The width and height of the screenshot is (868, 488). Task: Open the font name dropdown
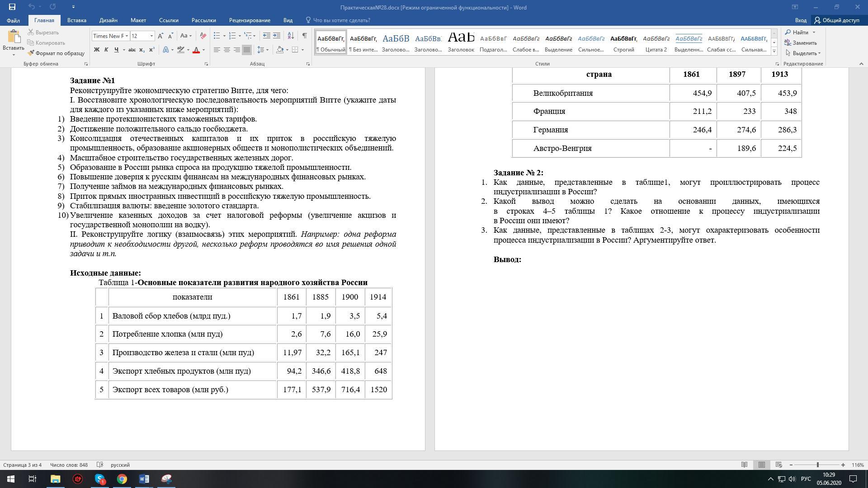[x=127, y=36]
